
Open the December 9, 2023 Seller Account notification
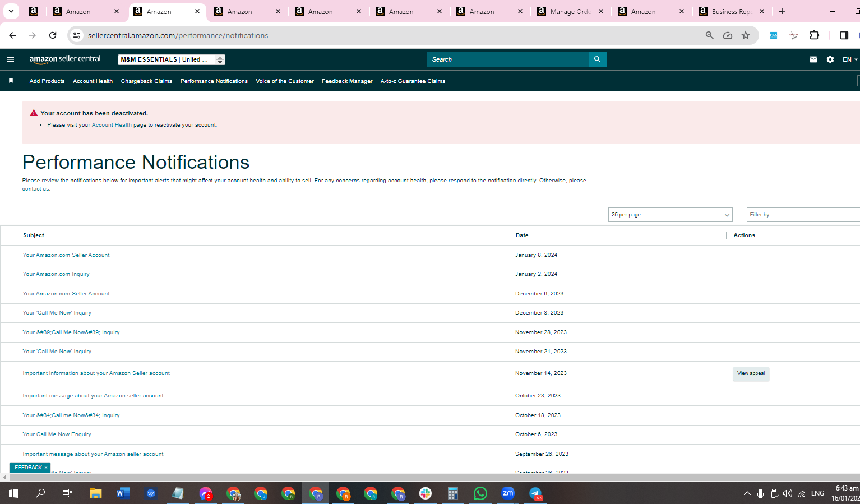66,294
